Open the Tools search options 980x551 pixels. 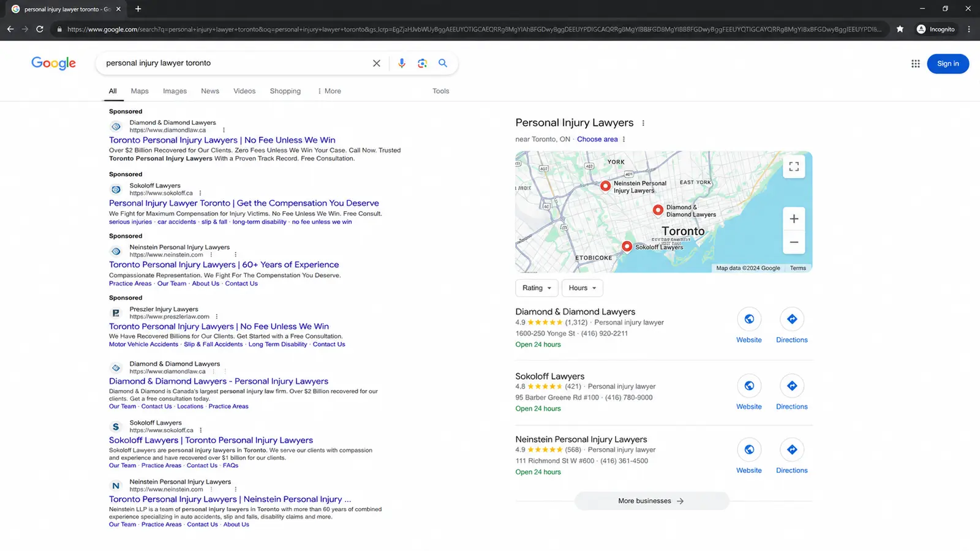[x=441, y=91]
